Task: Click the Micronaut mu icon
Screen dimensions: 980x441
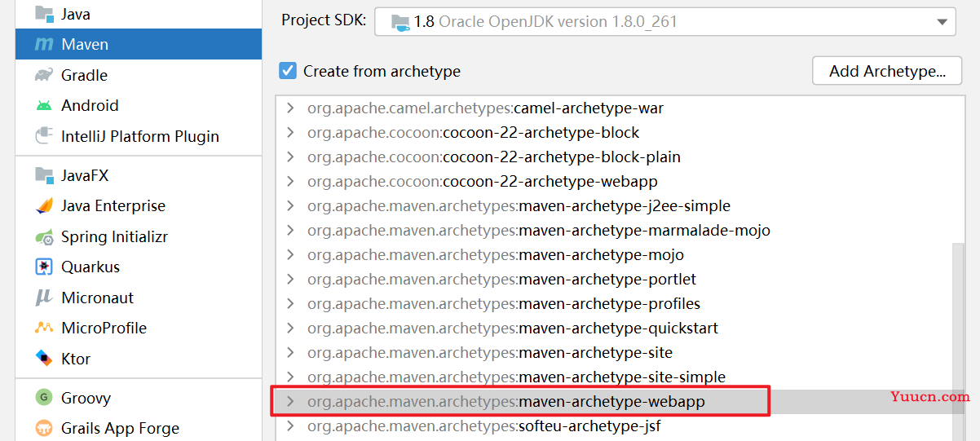Action: click(44, 298)
